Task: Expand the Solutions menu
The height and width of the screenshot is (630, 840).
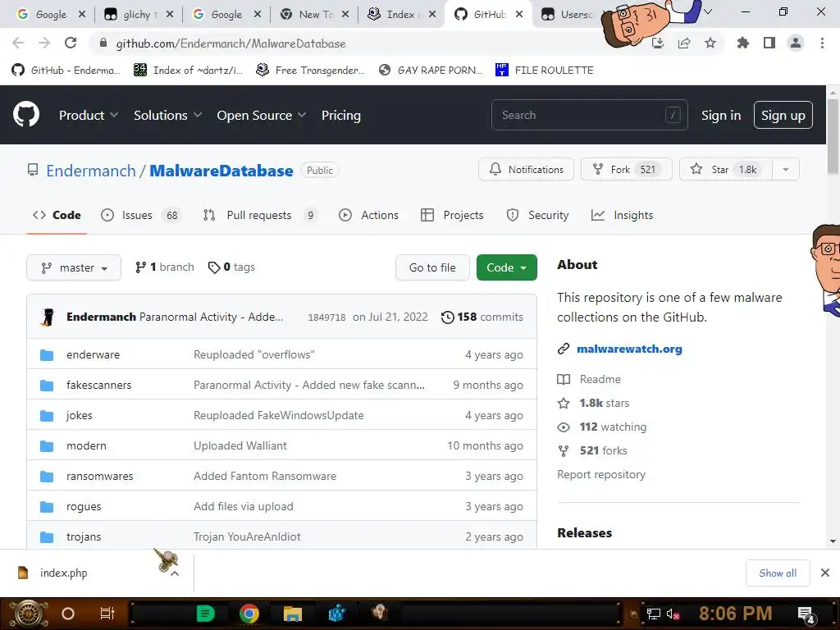Action: tap(167, 115)
